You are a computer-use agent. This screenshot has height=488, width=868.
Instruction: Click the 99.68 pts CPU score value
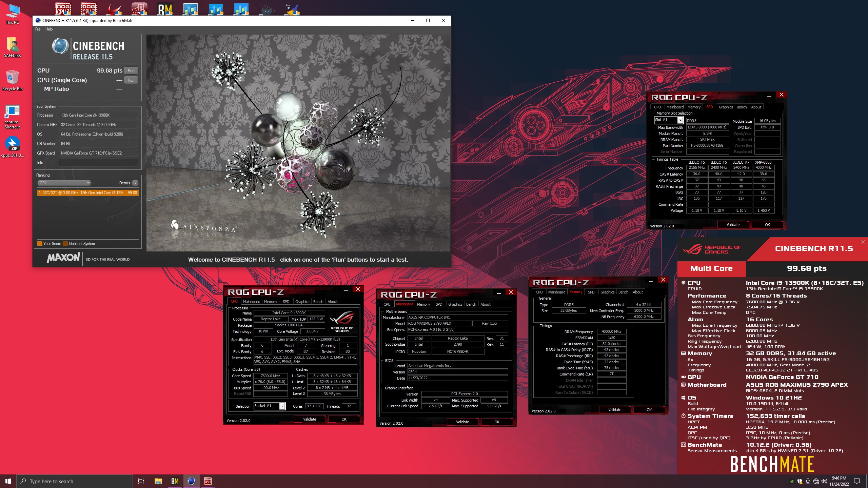(x=110, y=70)
